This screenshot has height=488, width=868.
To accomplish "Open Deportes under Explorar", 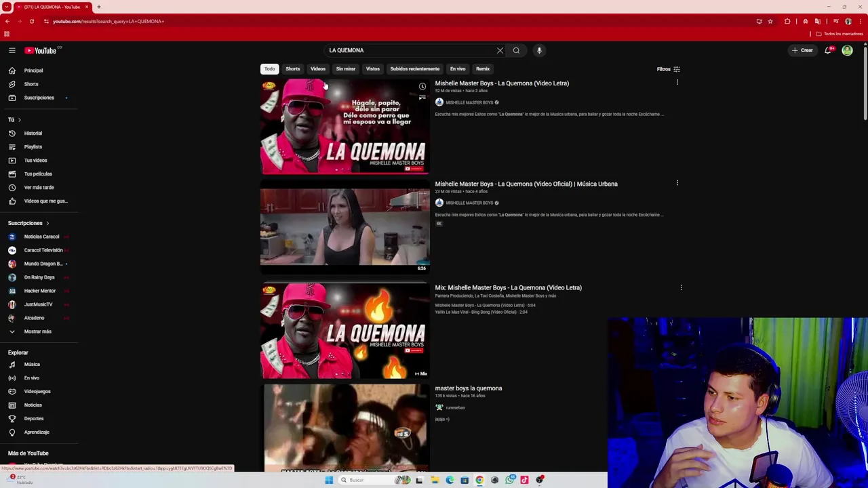I will pos(39,418).
